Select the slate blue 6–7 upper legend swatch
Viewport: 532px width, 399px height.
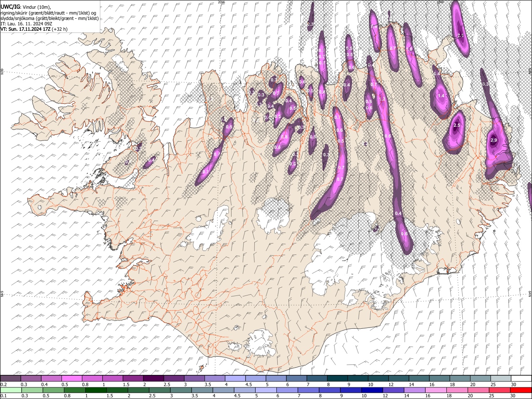coord(296,378)
